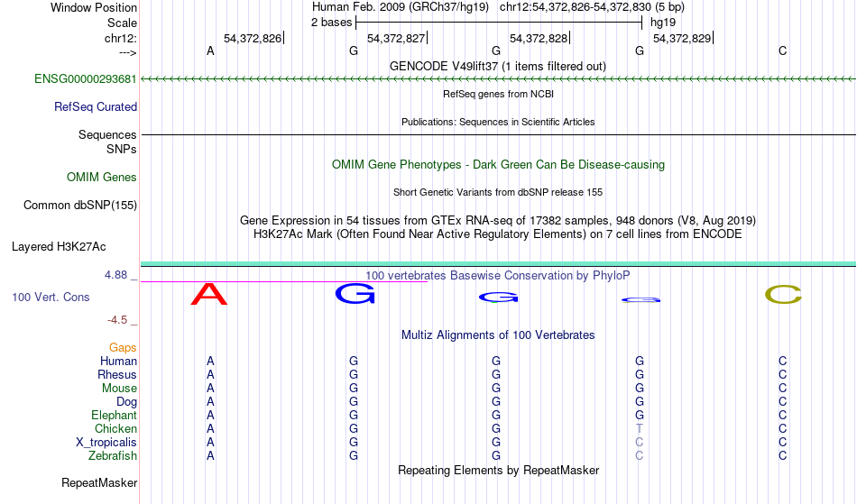Click the Sequences track black line
Viewport: 857px width, 504px height.
click(x=498, y=134)
